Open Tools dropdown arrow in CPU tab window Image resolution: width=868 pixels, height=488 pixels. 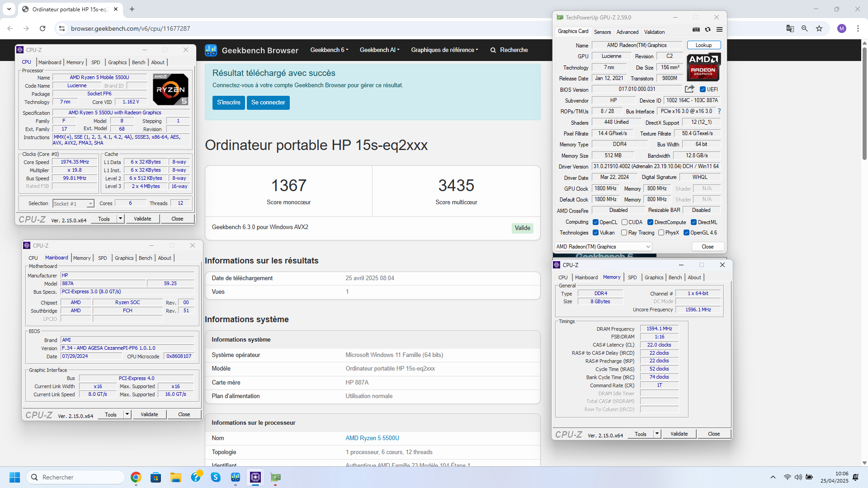click(x=120, y=219)
